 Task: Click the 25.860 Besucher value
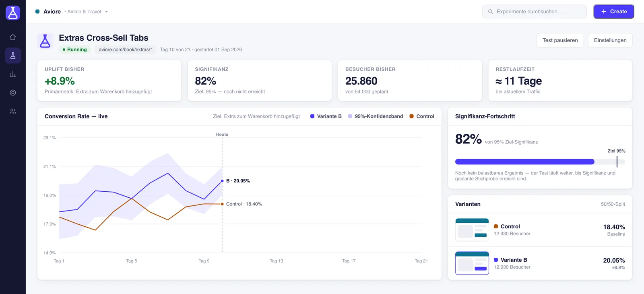[361, 81]
